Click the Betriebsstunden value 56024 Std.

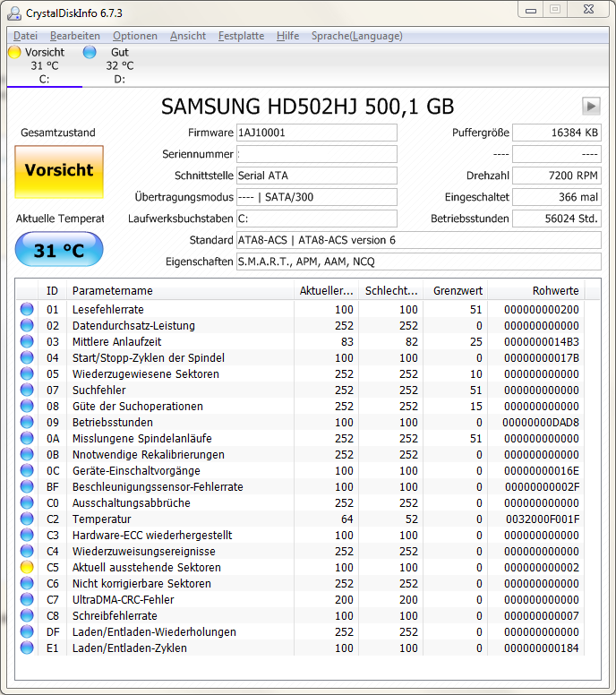pos(557,219)
